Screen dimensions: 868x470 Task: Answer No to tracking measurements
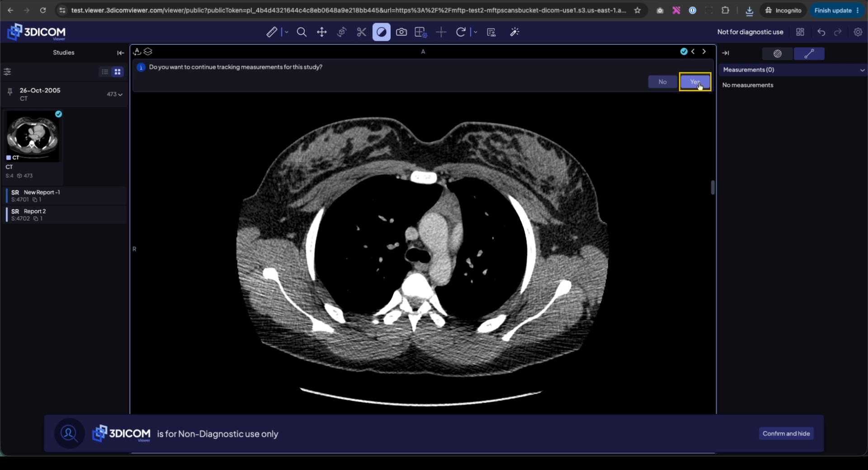click(x=662, y=82)
